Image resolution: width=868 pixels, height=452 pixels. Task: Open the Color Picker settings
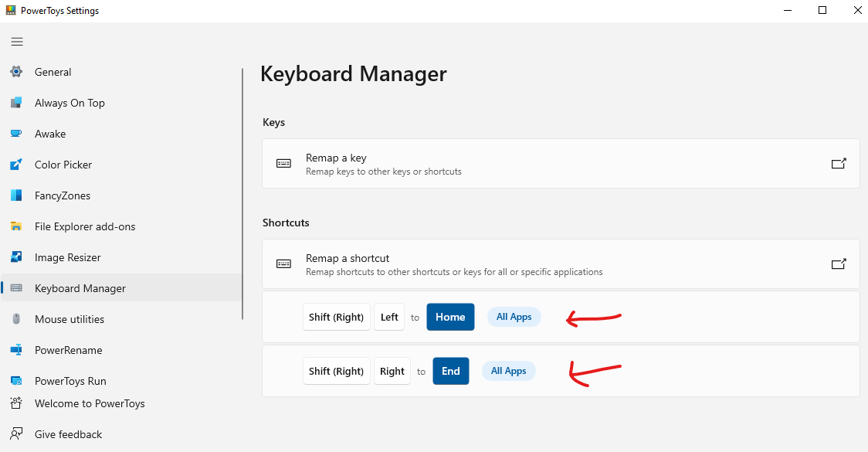coord(121,165)
